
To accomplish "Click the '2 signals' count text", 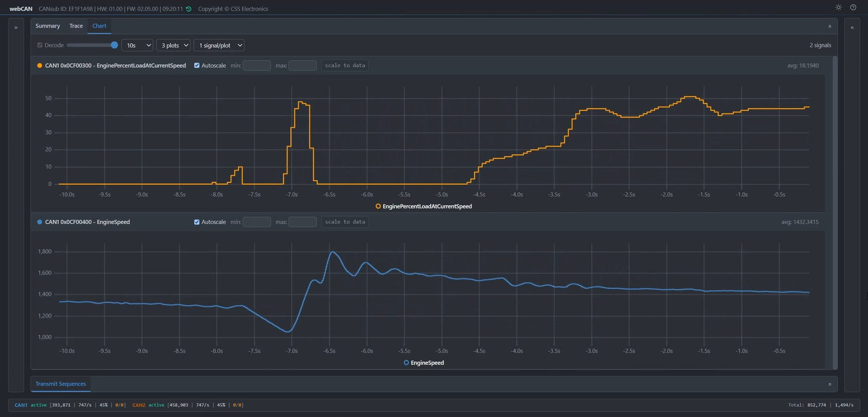I will tap(820, 45).
